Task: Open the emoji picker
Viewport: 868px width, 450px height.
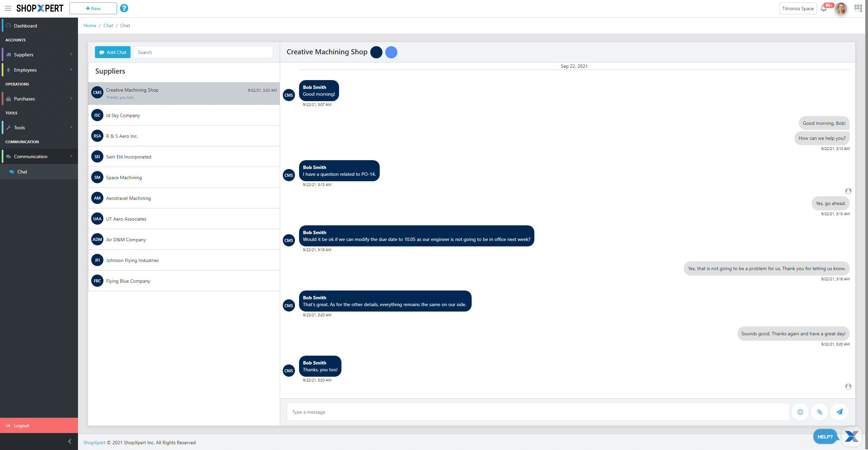Action: (x=800, y=412)
